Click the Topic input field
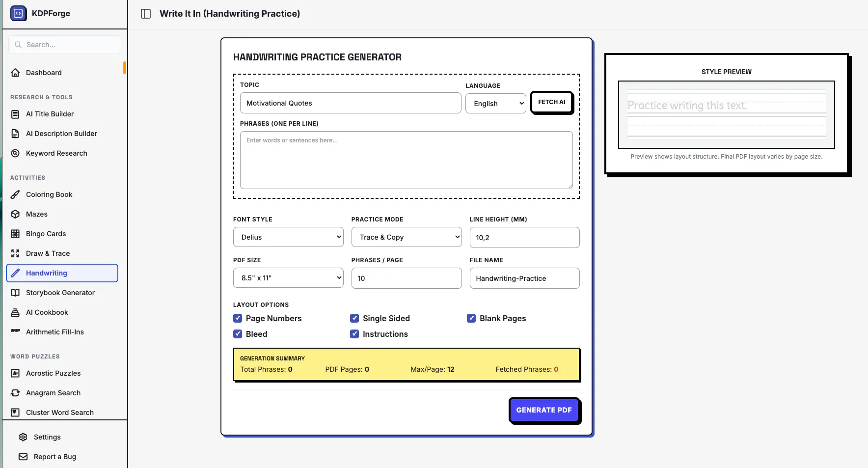Image resolution: width=868 pixels, height=468 pixels. click(x=351, y=103)
